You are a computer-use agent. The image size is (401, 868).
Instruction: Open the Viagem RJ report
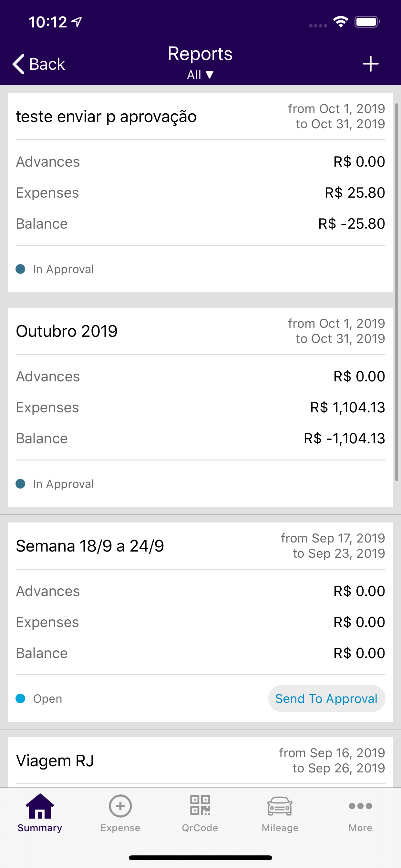click(55, 760)
